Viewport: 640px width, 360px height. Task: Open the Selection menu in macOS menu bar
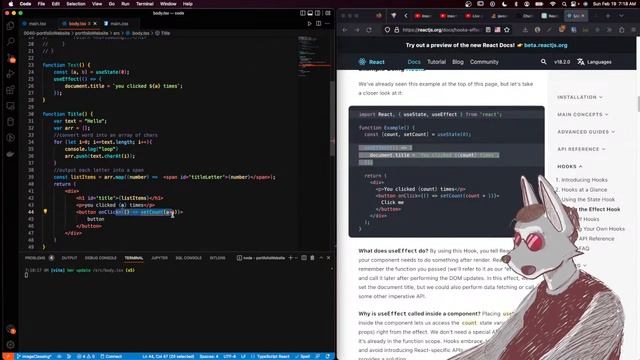[76, 4]
